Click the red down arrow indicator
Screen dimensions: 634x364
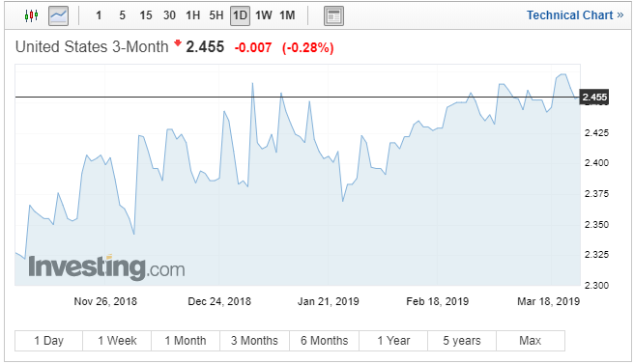(x=178, y=42)
